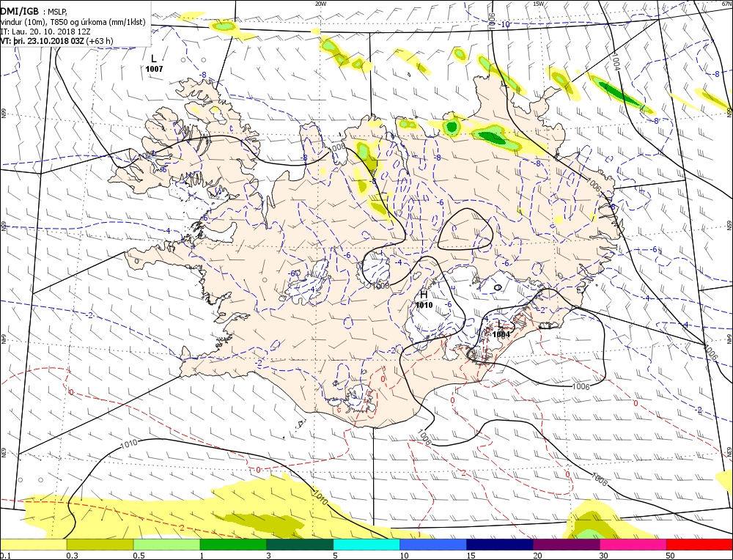
Task: Click the olive 0.3 legend swatch
Action: [100, 545]
